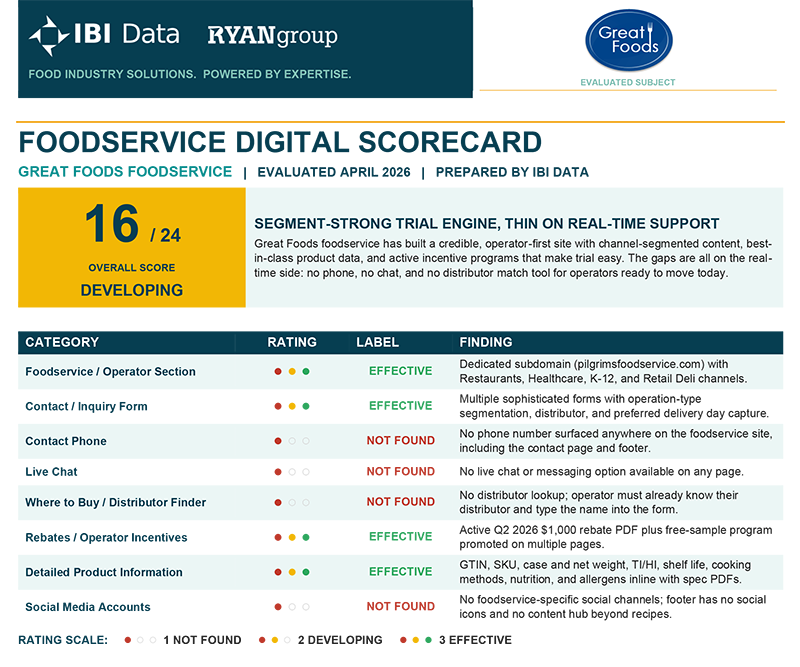This screenshot has height=667, width=800.
Task: Click '3 EFFECTIVE' legend entry
Action: [x=475, y=640]
